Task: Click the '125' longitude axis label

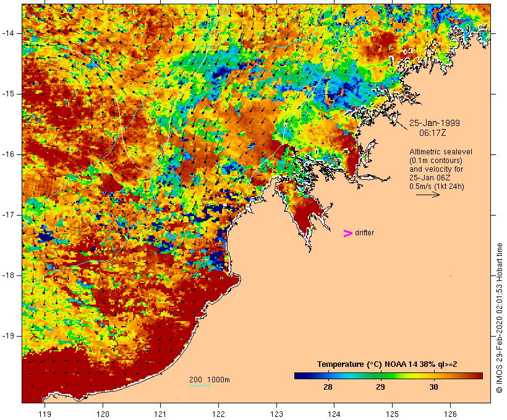Action: (392, 414)
